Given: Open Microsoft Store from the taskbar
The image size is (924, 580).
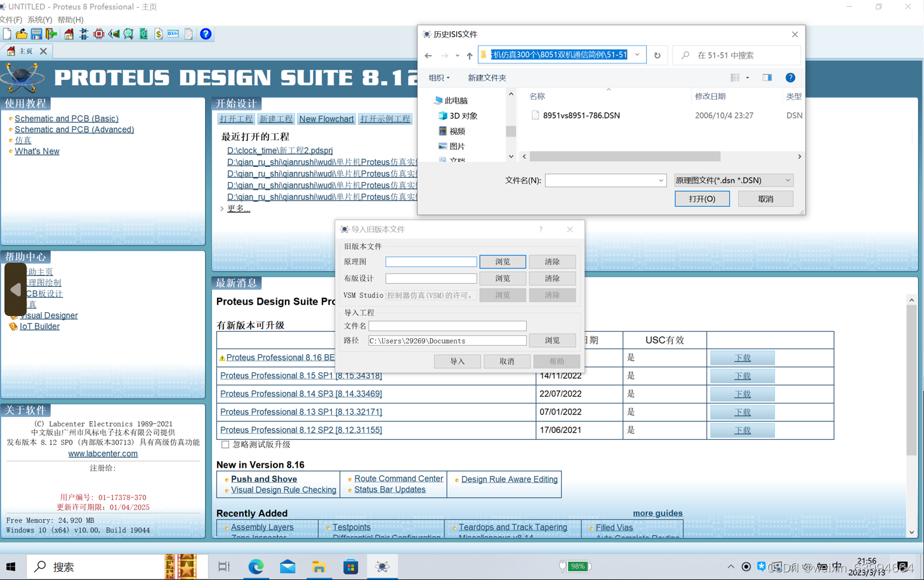Looking at the screenshot, I should tap(351, 567).
